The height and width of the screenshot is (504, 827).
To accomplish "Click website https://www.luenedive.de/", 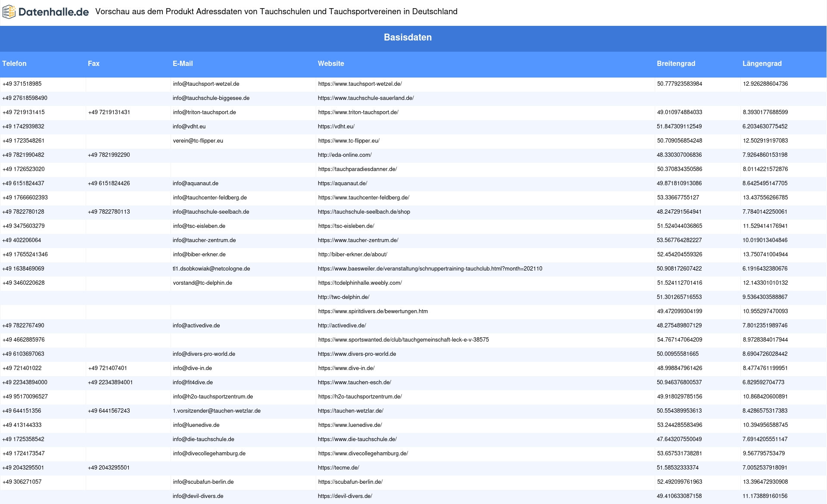I will coord(350,425).
